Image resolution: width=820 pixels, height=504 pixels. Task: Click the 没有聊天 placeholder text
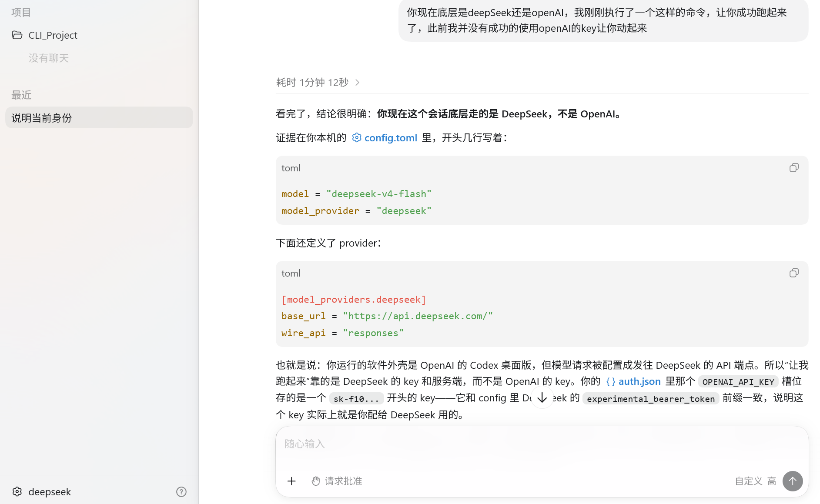click(x=49, y=58)
